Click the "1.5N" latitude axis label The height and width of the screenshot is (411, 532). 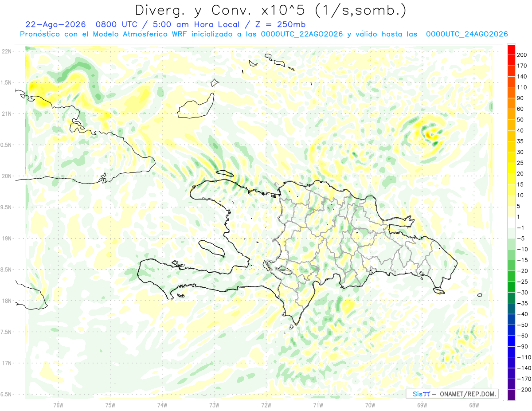[6, 82]
